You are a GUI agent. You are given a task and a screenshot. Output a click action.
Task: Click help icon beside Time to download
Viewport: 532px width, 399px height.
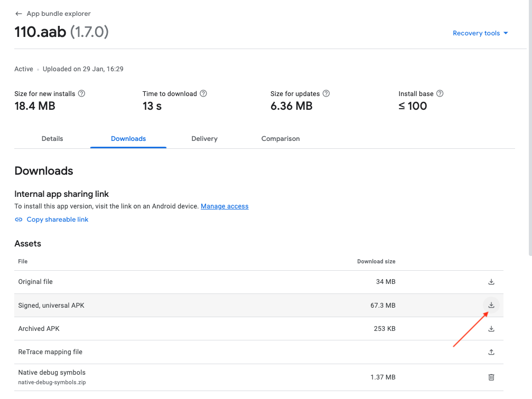click(203, 93)
